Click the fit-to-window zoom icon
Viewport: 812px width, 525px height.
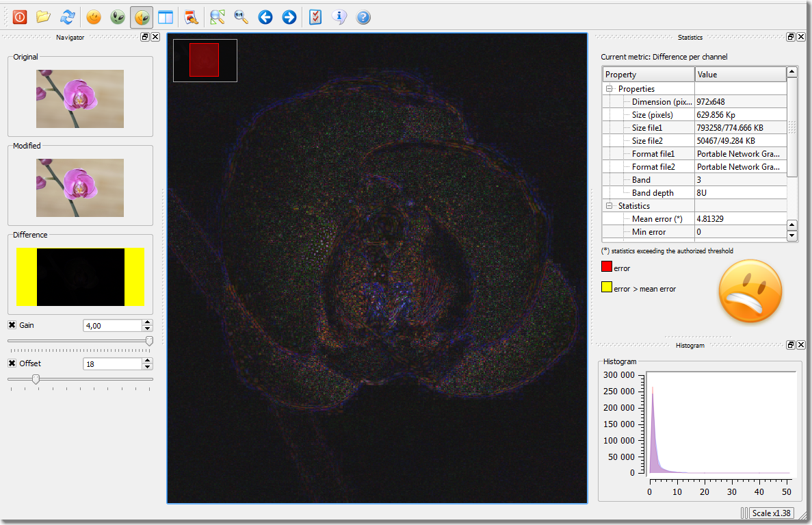click(x=218, y=17)
